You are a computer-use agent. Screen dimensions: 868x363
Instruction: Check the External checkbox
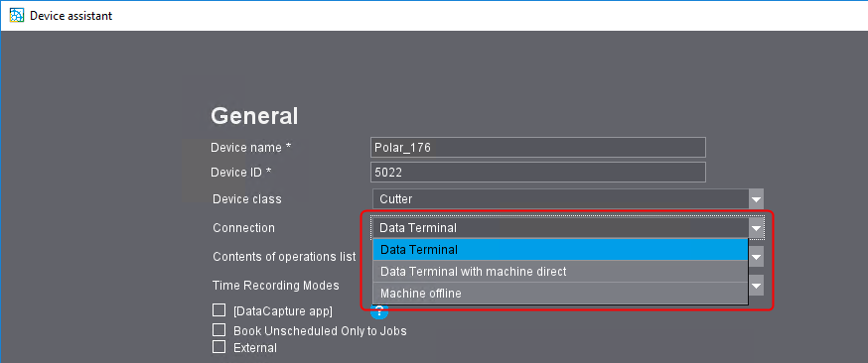219,347
